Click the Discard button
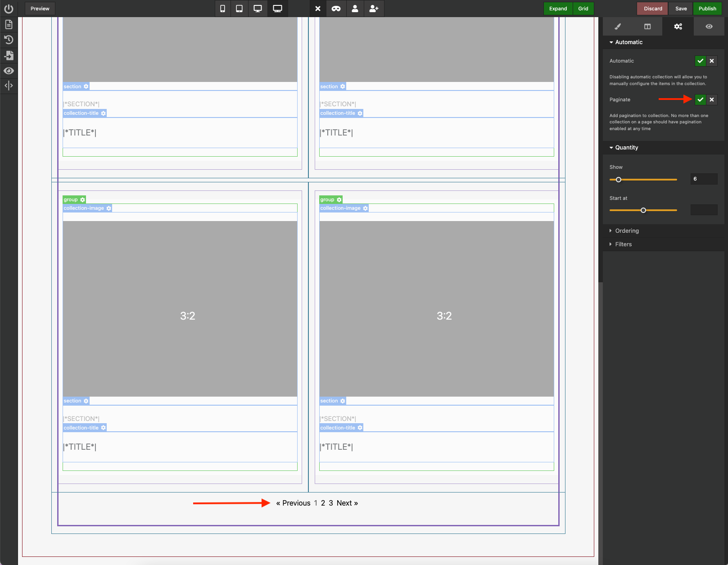728x565 pixels. (x=653, y=9)
